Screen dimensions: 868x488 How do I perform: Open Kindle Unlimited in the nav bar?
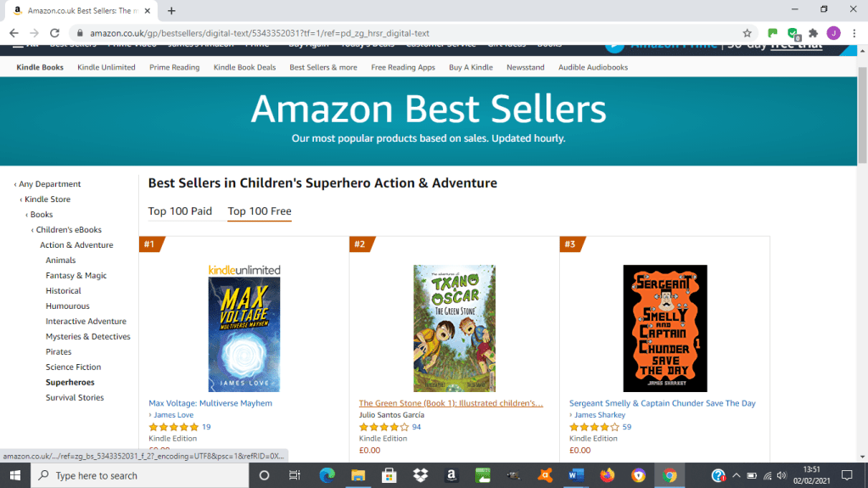pos(106,67)
